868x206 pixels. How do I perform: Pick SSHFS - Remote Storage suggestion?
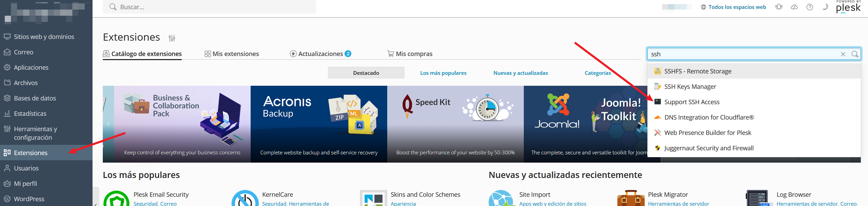tap(698, 71)
